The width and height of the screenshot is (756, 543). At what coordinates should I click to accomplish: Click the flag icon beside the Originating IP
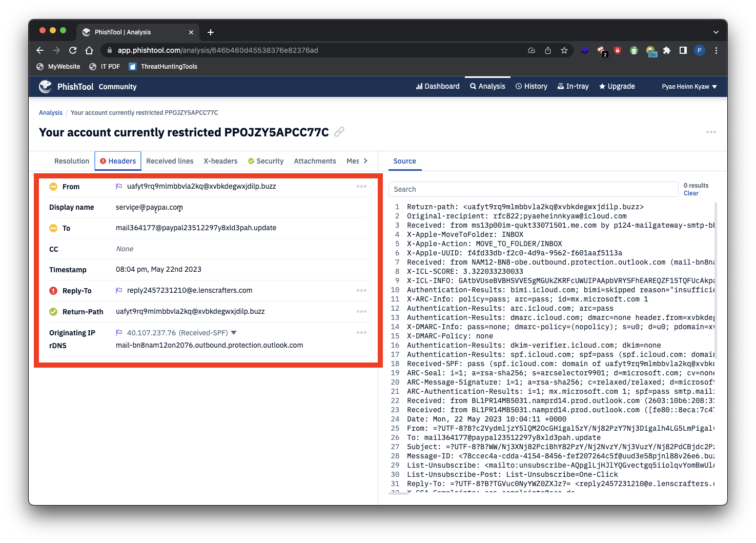coord(119,333)
